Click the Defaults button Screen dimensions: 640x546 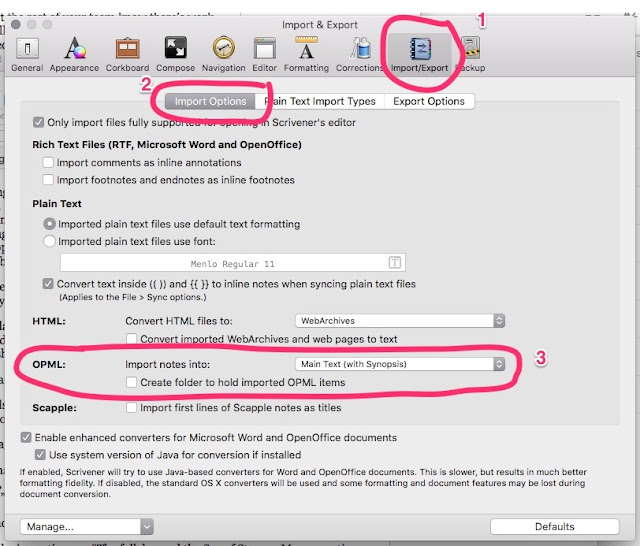(555, 527)
